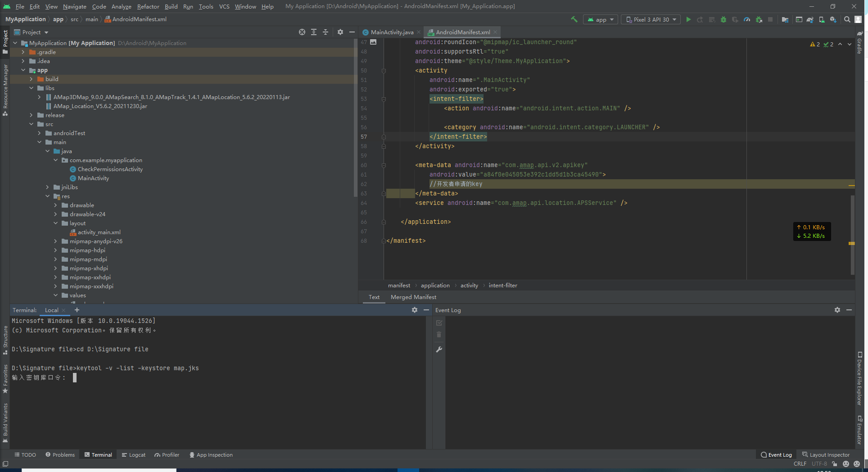Expand the build folder in project tree
Screen dimensions: 868x472
point(31,79)
